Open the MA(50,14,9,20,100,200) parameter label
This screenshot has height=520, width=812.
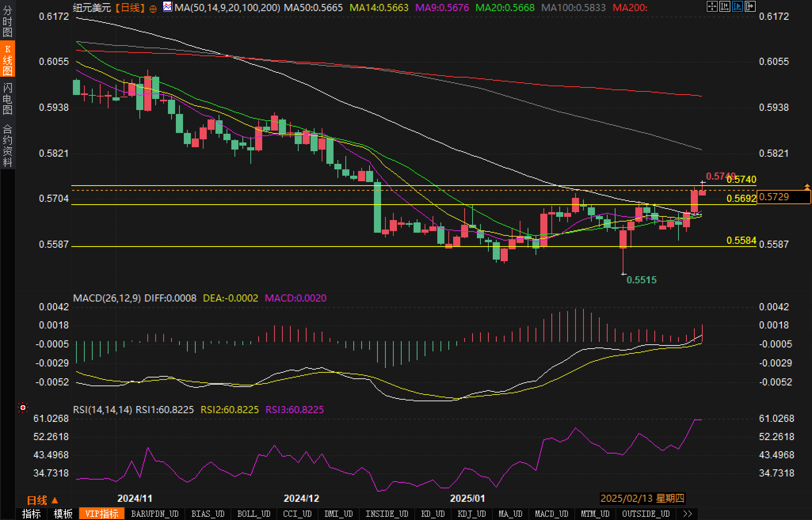pos(227,8)
